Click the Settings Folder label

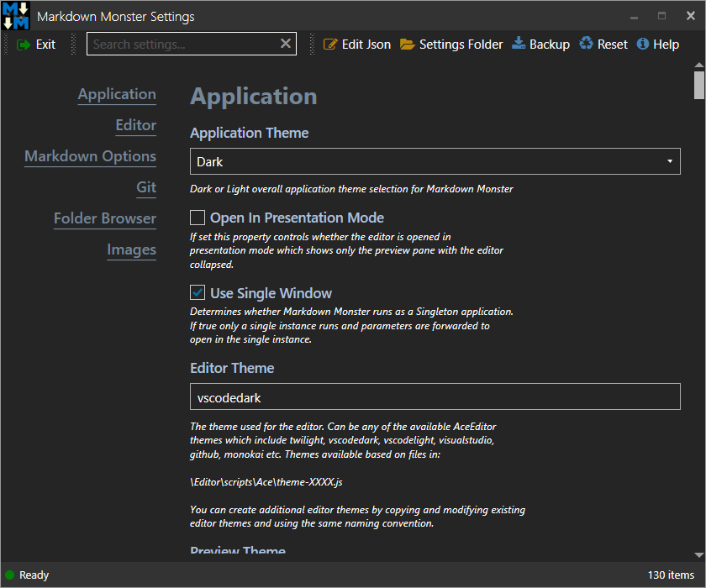tap(461, 45)
